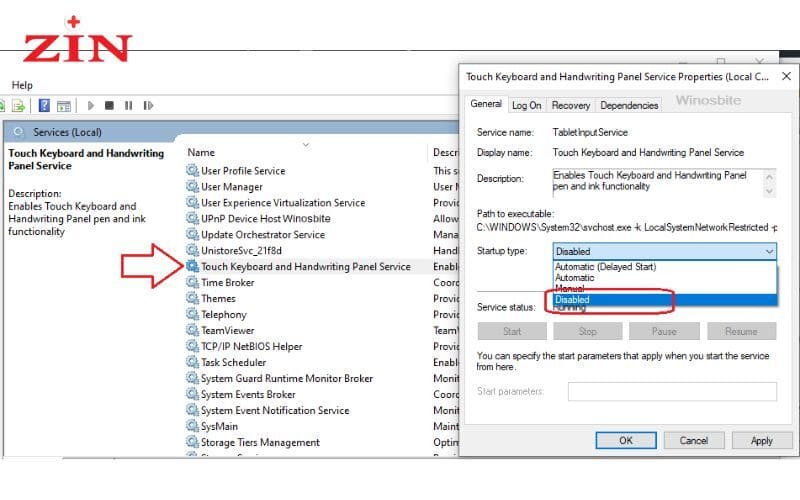Viewport: 800px width, 500px height.
Task: Open the Recovery tab
Action: [x=570, y=105]
